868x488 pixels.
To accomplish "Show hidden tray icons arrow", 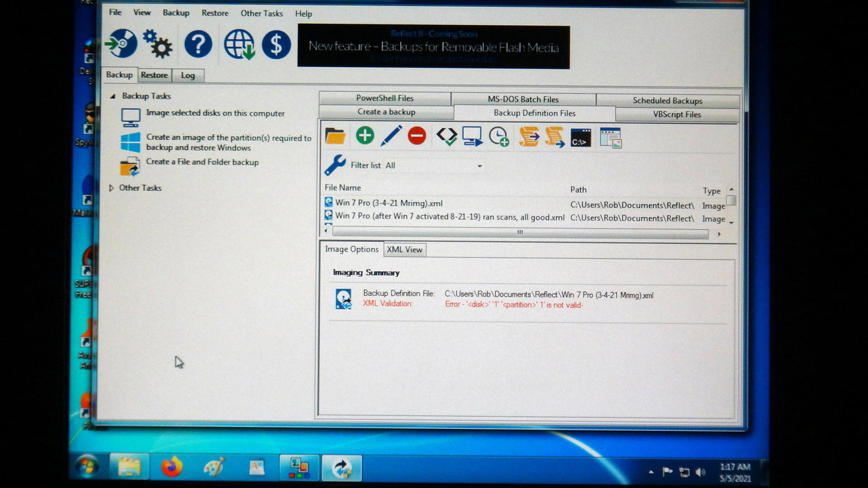I will point(651,472).
